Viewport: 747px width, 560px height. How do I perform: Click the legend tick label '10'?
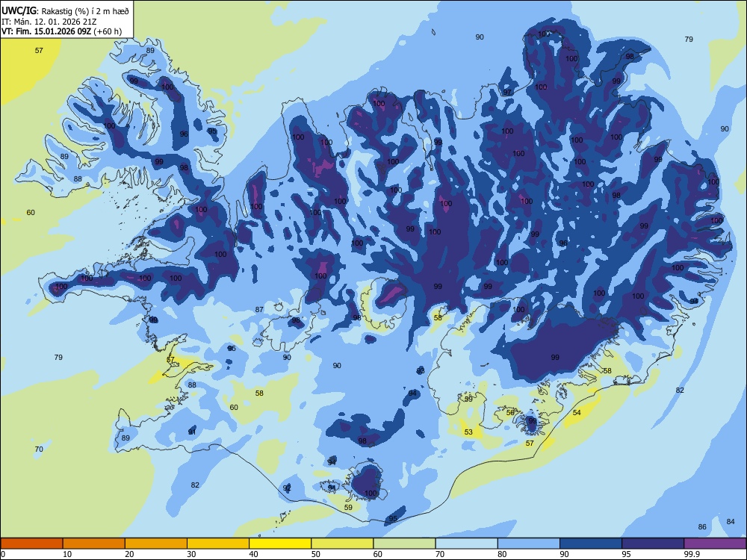(x=67, y=554)
